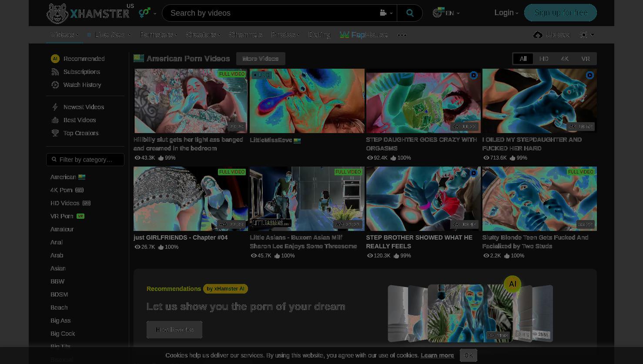Toggle the All quality filter
Screen dimensions: 643x364
click(523, 59)
